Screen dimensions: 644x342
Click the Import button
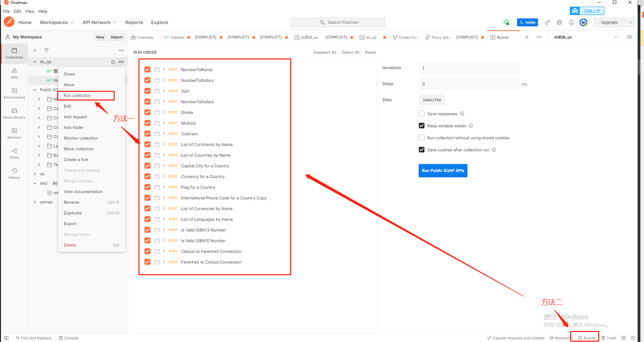click(x=117, y=37)
